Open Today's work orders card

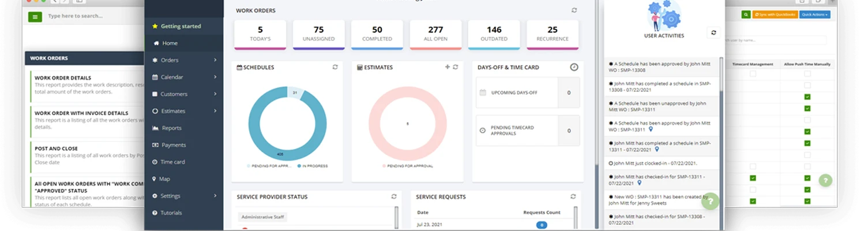[x=260, y=35]
